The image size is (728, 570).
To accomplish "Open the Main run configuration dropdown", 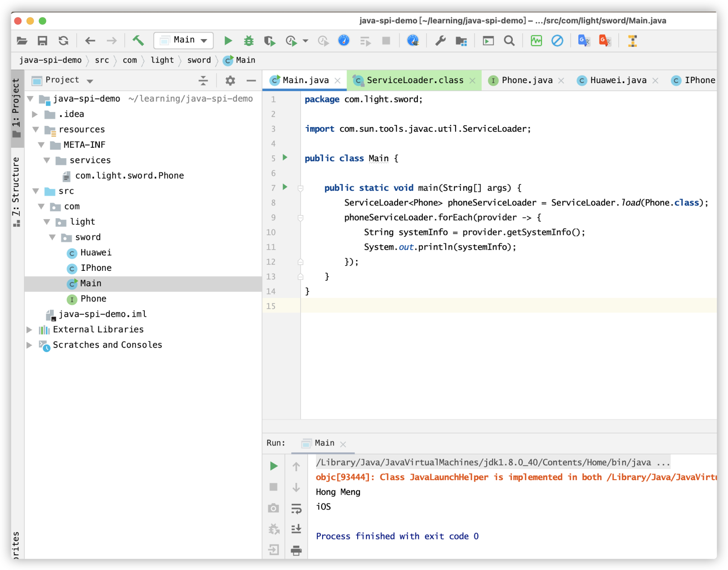I will (184, 40).
